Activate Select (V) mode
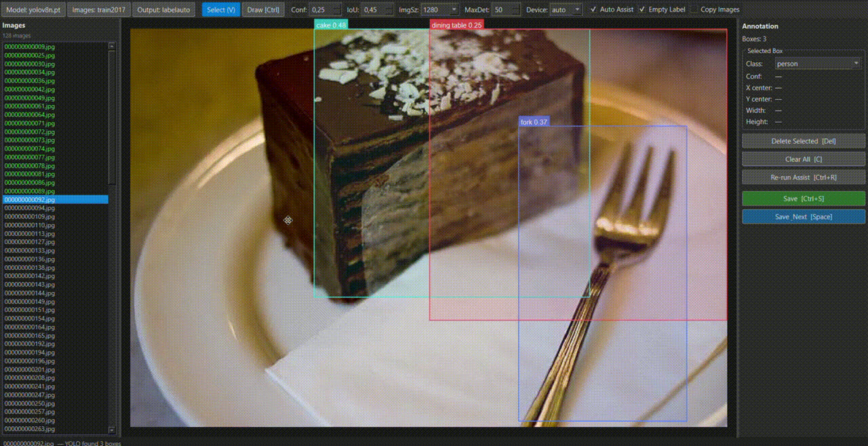This screenshot has width=868, height=446. tap(221, 9)
